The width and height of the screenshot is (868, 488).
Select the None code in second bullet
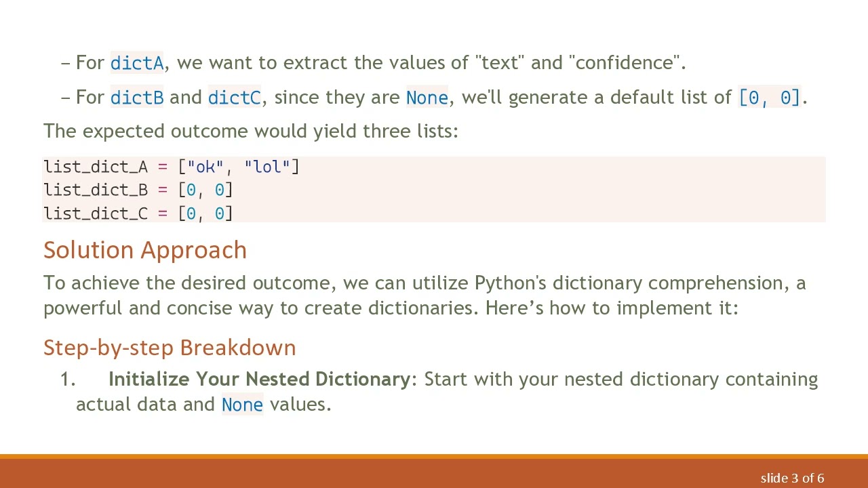coord(427,98)
